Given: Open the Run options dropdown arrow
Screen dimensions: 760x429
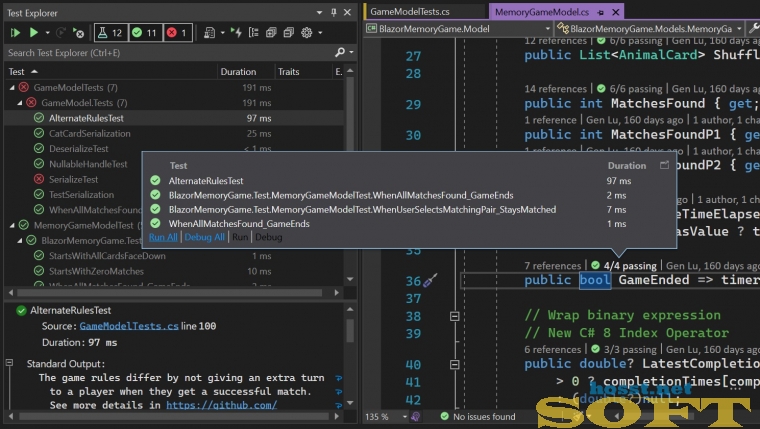Looking at the screenshot, I should [47, 32].
